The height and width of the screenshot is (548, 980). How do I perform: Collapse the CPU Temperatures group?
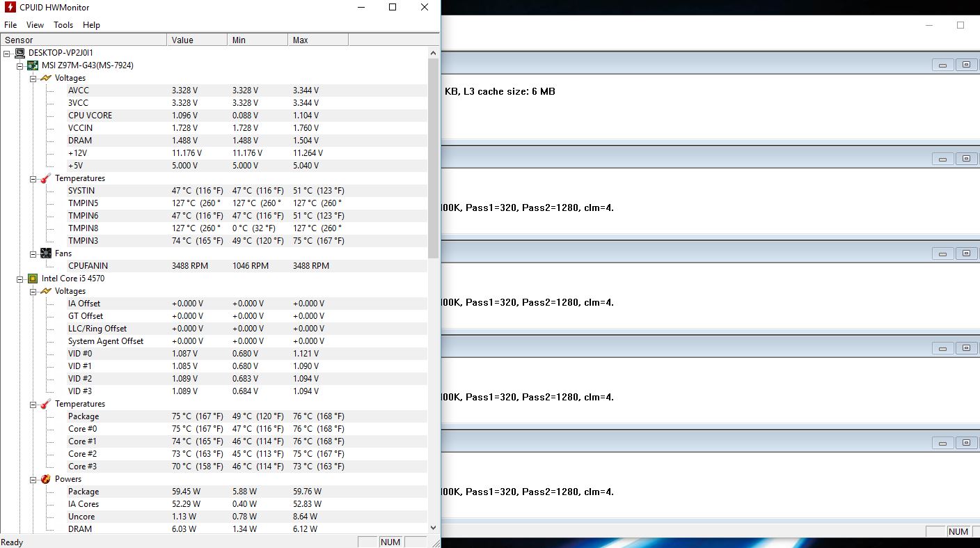(x=33, y=404)
